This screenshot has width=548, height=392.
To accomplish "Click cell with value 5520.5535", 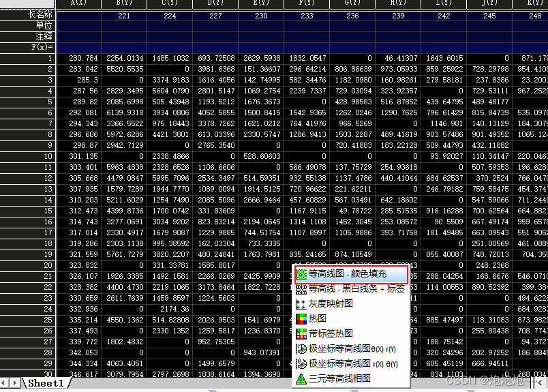I will [x=124, y=70].
